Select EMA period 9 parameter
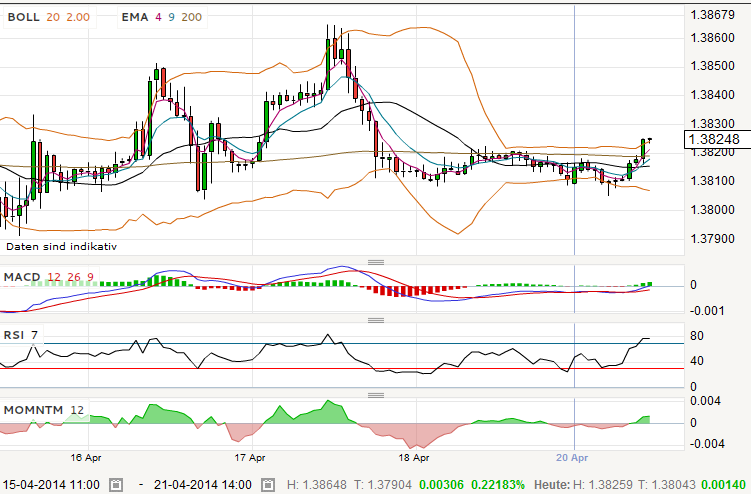 (171, 17)
